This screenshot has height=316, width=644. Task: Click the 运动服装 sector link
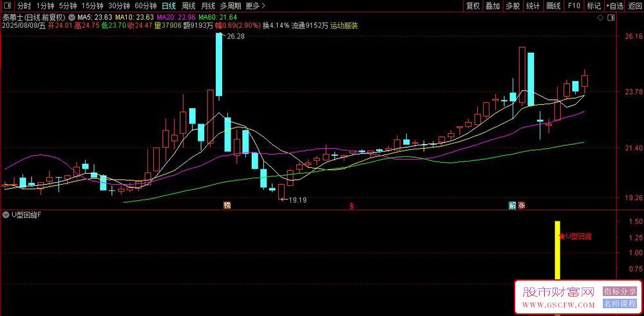[344, 26]
